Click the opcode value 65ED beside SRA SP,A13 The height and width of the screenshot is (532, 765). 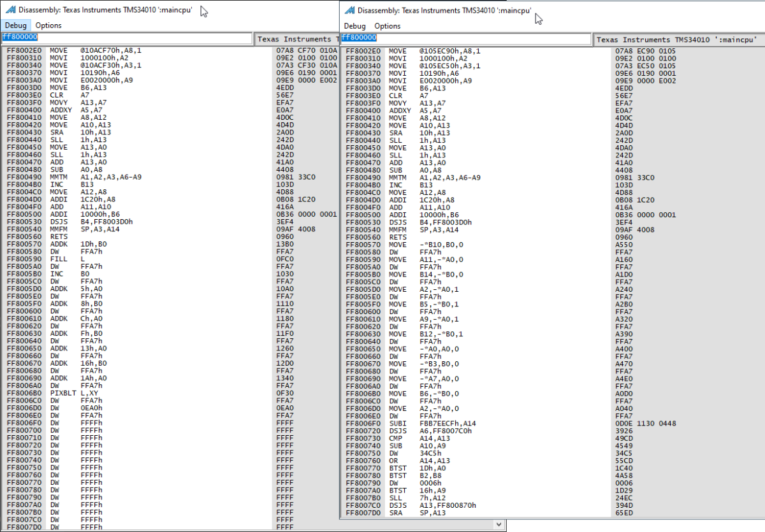pos(625,512)
